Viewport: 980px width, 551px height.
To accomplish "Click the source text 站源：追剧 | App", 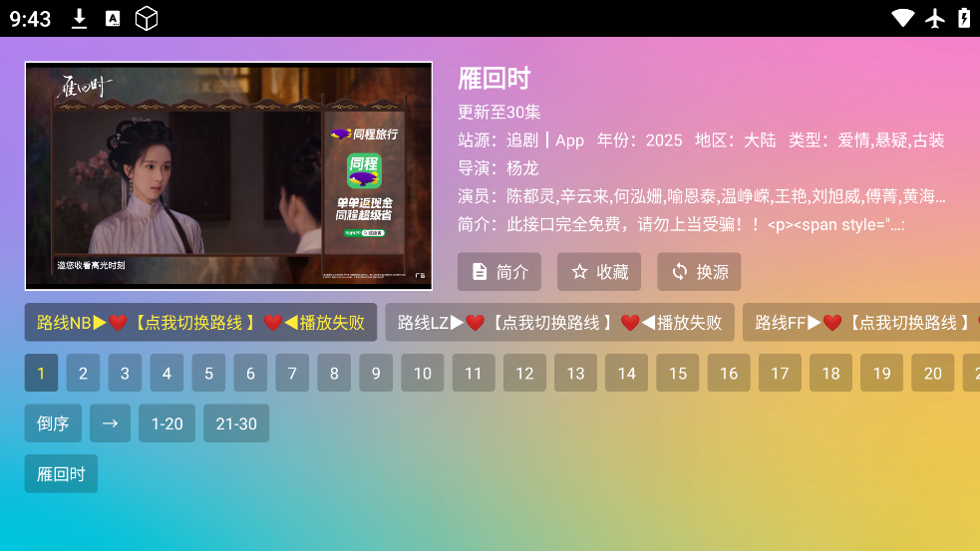I will click(x=520, y=139).
